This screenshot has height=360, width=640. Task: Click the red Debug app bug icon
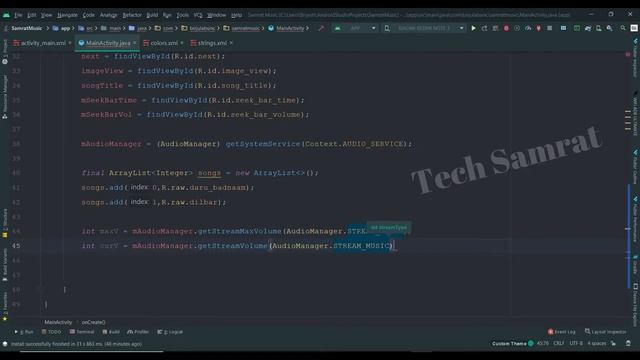coord(506,28)
